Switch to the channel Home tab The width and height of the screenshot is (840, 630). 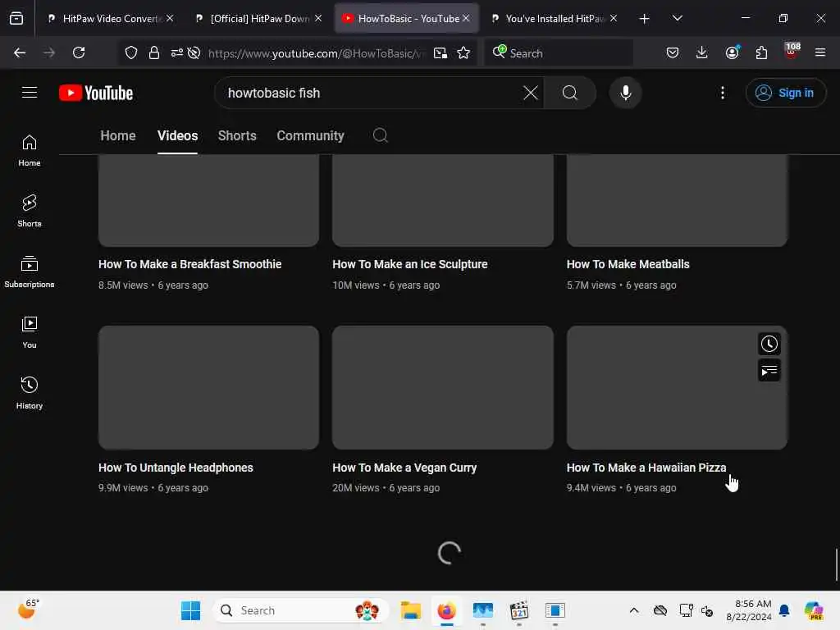point(118,135)
